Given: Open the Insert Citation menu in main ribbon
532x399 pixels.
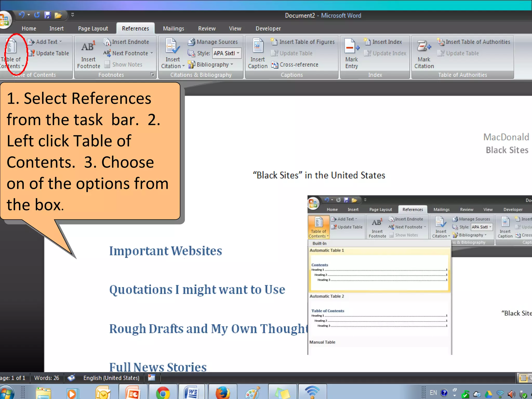Looking at the screenshot, I should pos(173,54).
